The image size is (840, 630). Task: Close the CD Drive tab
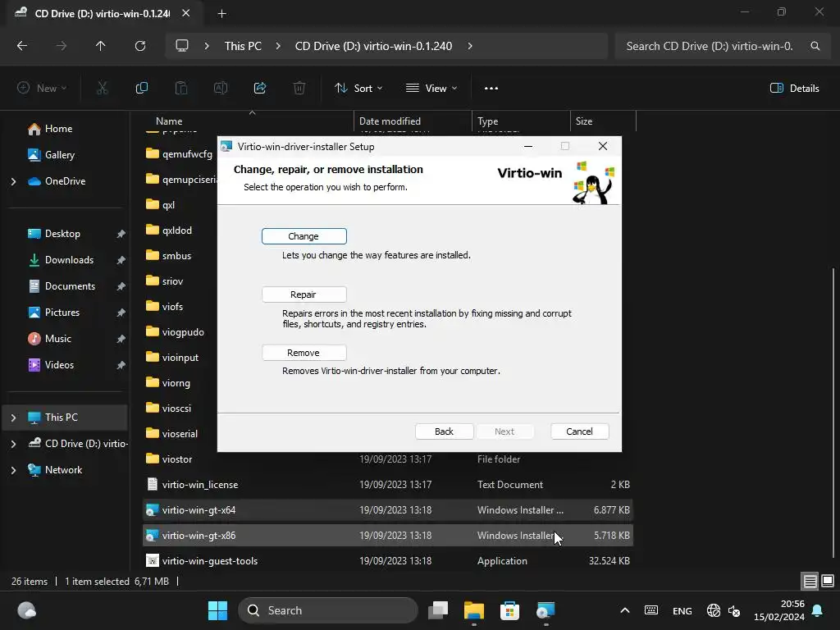[186, 13]
